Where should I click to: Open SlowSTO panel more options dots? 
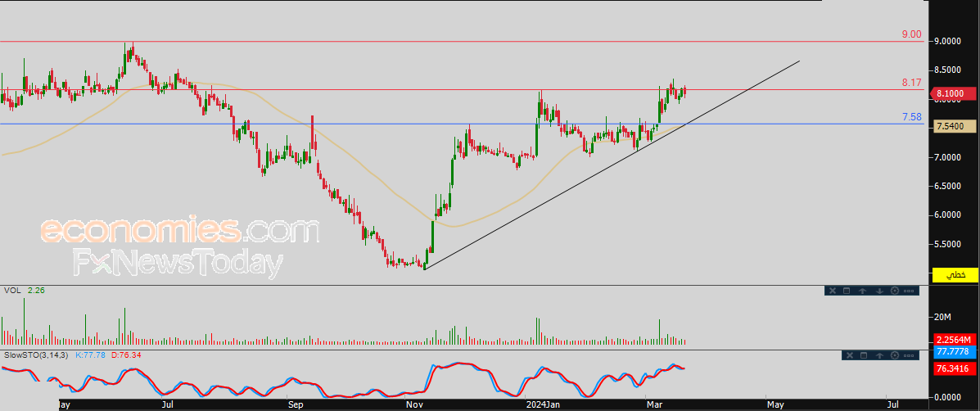[x=910, y=355]
